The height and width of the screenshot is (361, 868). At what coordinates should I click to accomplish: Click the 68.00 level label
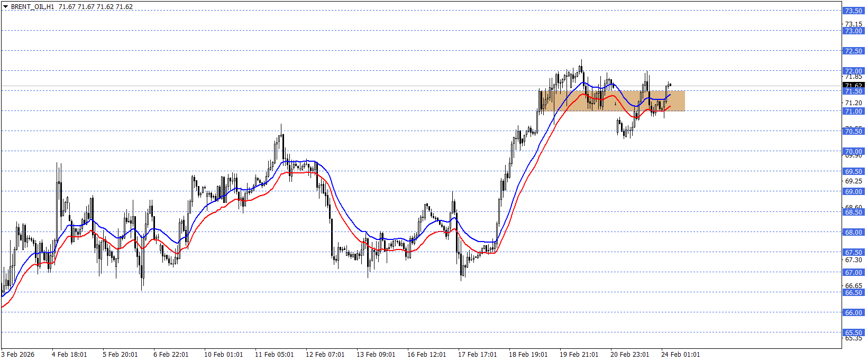[x=853, y=232]
